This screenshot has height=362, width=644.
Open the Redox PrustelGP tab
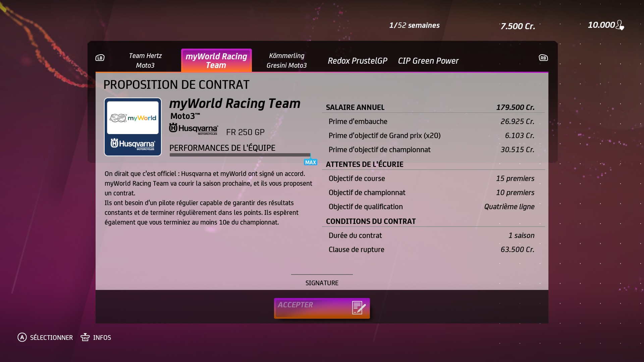pyautogui.click(x=358, y=61)
